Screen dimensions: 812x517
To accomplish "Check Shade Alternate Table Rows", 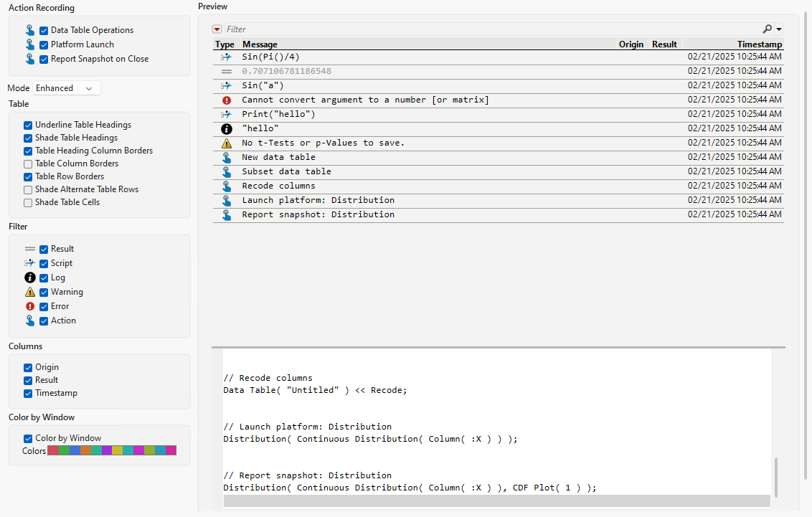I will tap(27, 189).
